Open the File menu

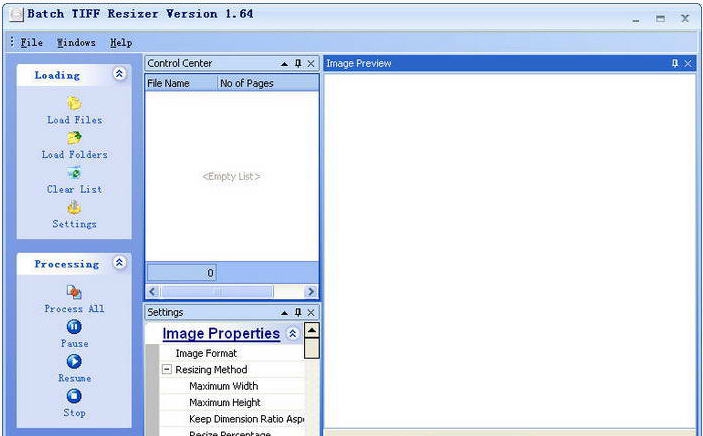[x=32, y=43]
